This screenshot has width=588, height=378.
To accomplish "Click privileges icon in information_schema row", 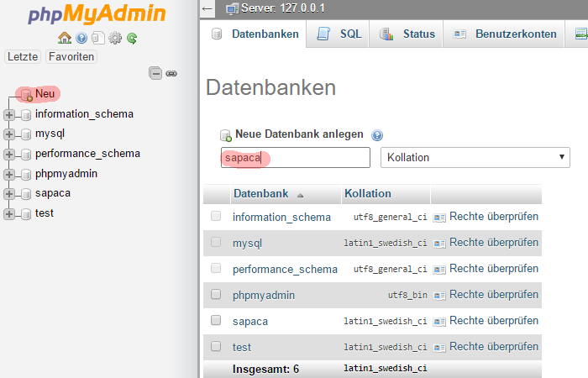I will 439,218.
